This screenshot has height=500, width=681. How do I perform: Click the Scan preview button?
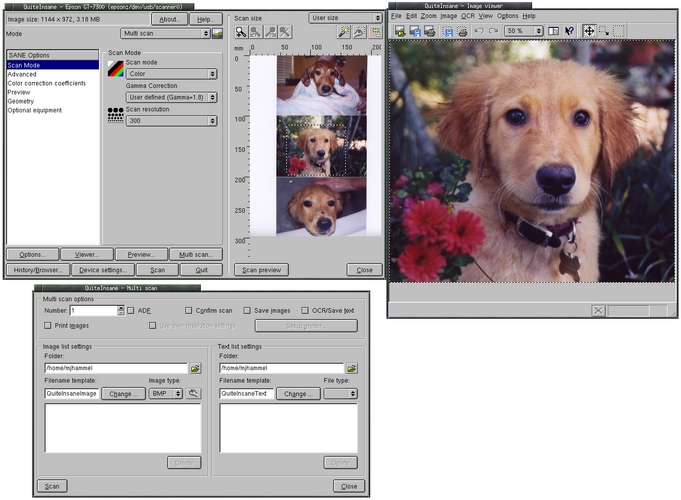pos(262,270)
